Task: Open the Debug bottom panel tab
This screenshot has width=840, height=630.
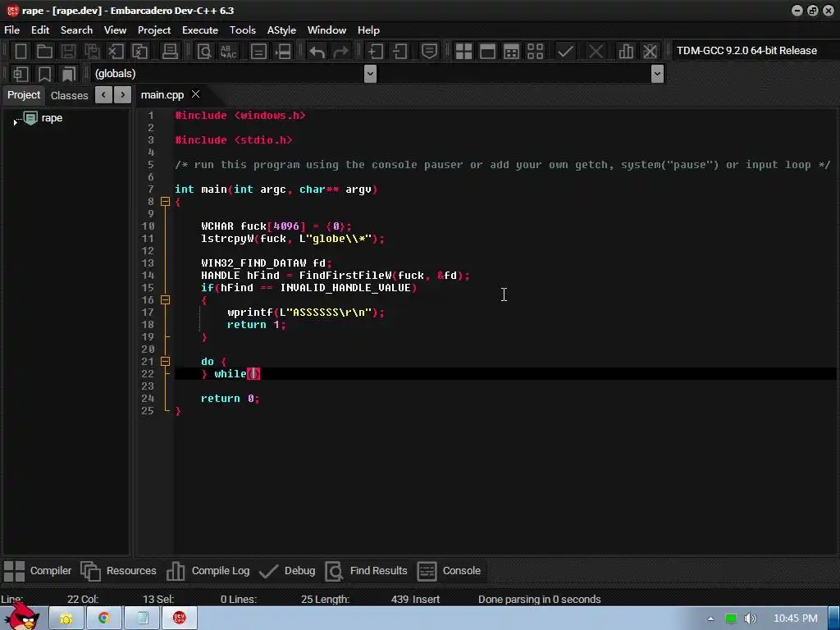Action: tap(287, 571)
